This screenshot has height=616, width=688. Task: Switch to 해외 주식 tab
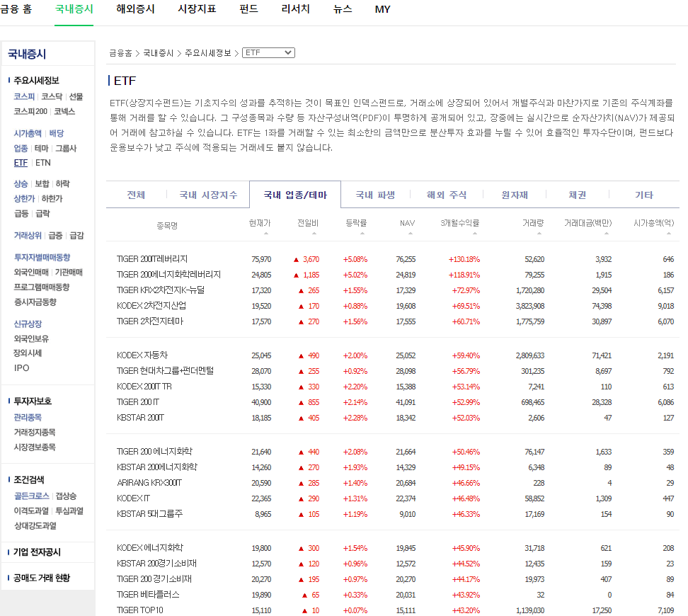click(x=446, y=195)
